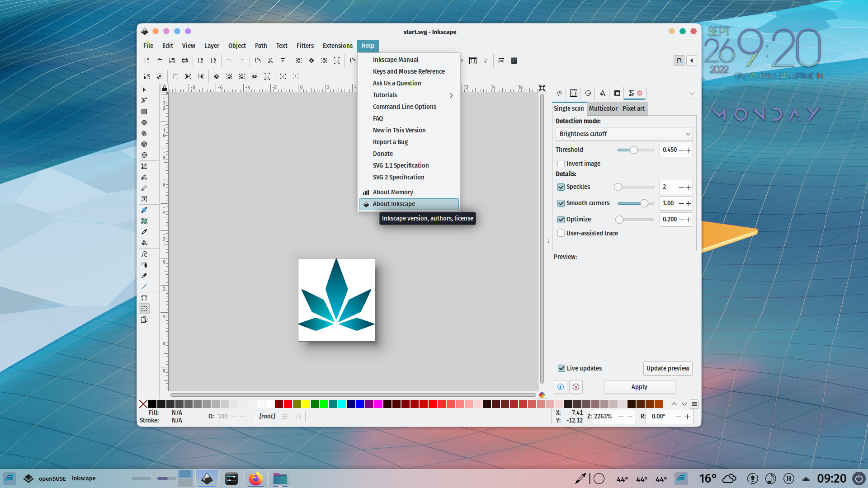Select the Eraser tool
Viewport: 868px width, 488px height.
coord(144,276)
